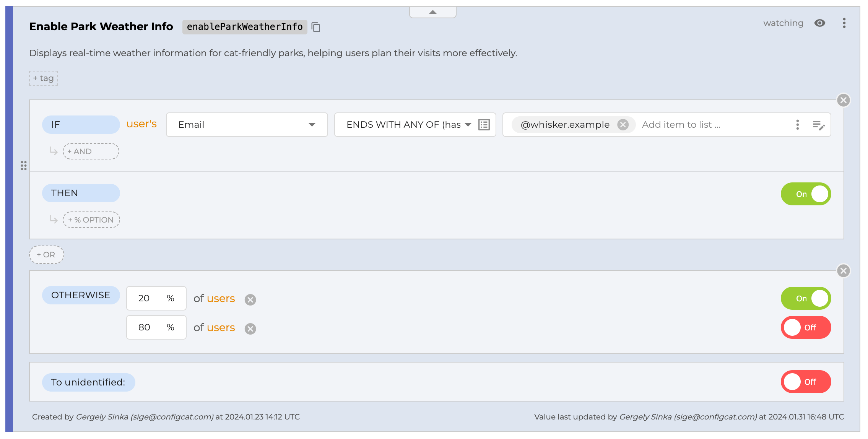
Task: Click the edit list as text icon
Action: tap(818, 125)
